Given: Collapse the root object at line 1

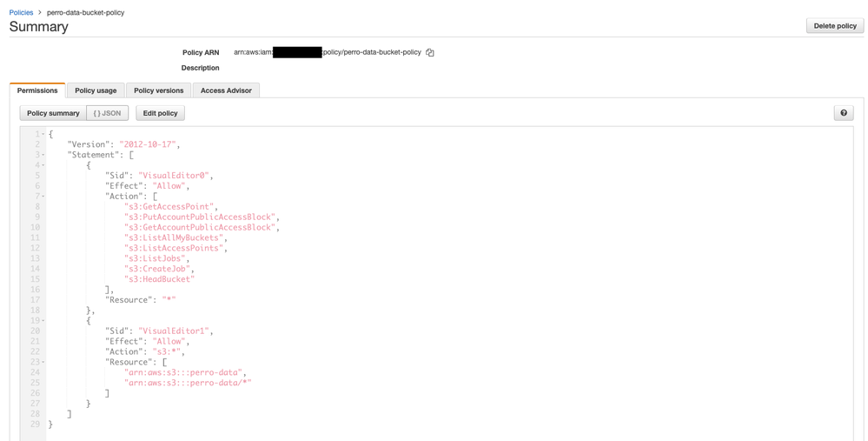Looking at the screenshot, I should [43, 134].
